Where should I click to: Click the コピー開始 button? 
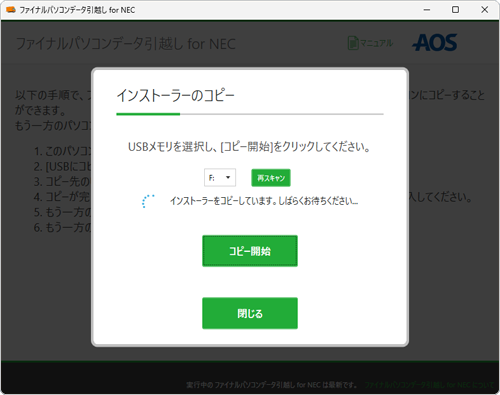coord(250,251)
